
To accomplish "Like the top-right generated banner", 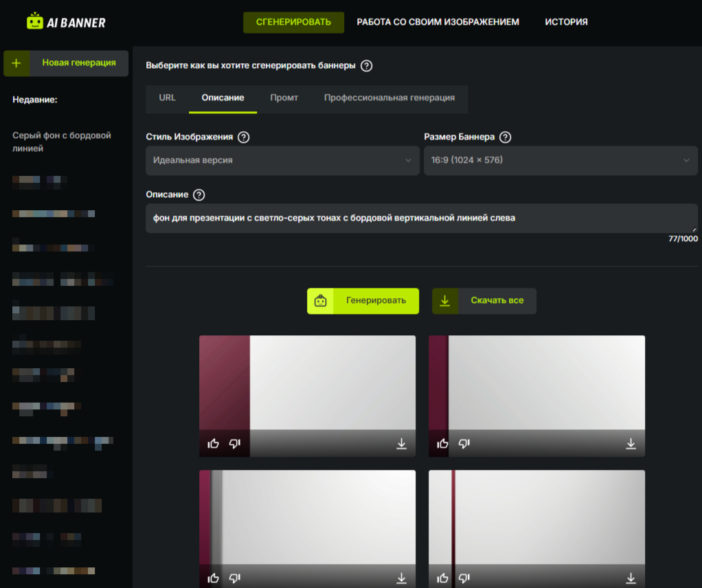I will tap(442, 444).
